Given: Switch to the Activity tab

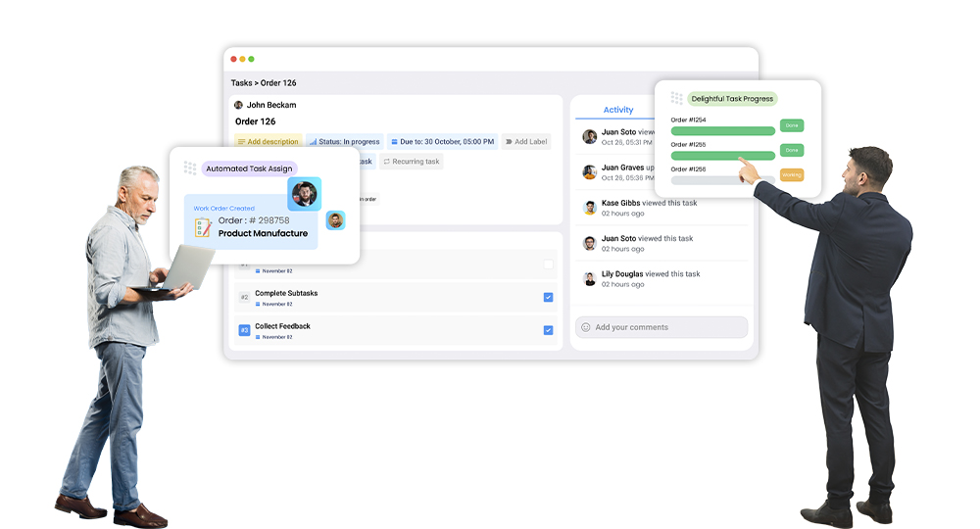Looking at the screenshot, I should point(618,110).
